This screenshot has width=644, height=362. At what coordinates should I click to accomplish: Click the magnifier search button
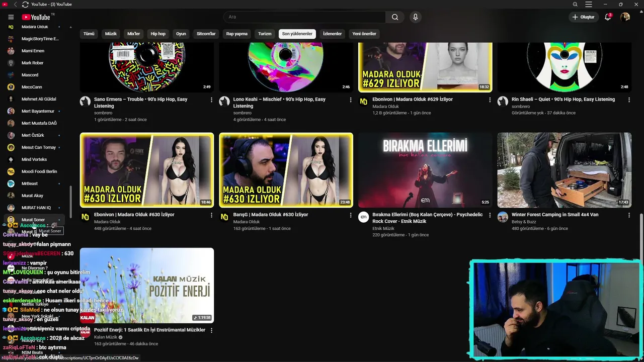click(395, 17)
